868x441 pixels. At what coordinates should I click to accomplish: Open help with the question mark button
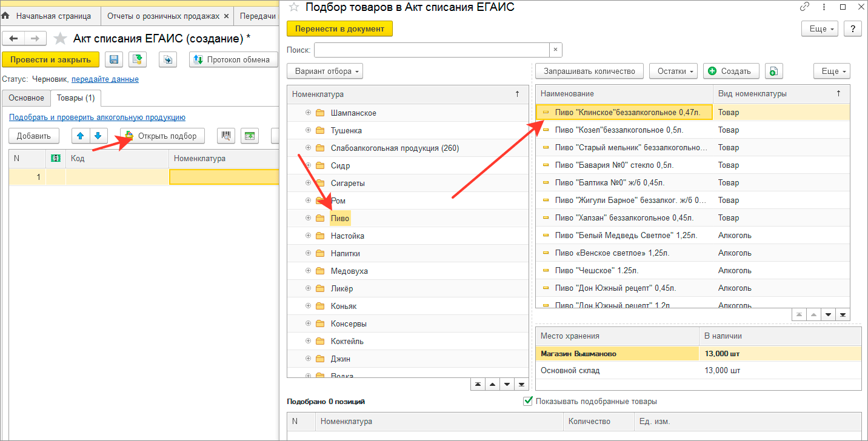coord(853,28)
